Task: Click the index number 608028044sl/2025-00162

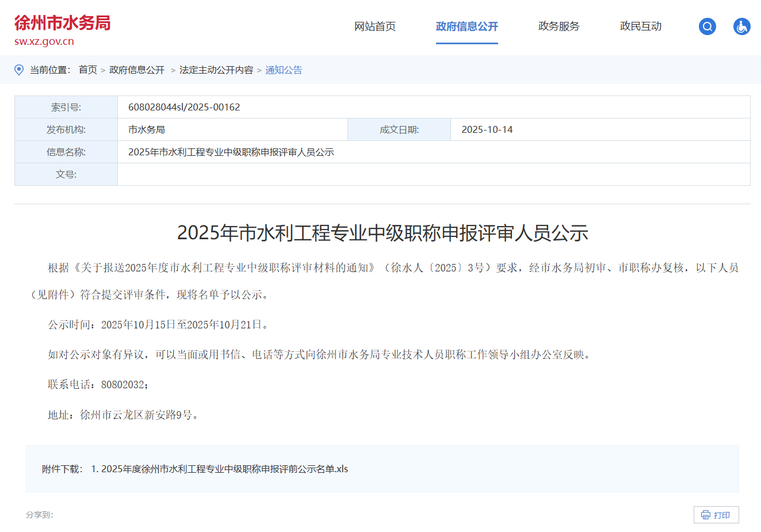Action: click(x=184, y=107)
